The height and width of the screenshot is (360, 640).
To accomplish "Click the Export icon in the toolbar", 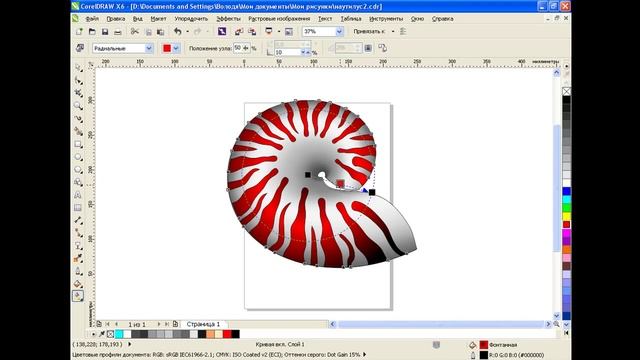I will [x=252, y=31].
